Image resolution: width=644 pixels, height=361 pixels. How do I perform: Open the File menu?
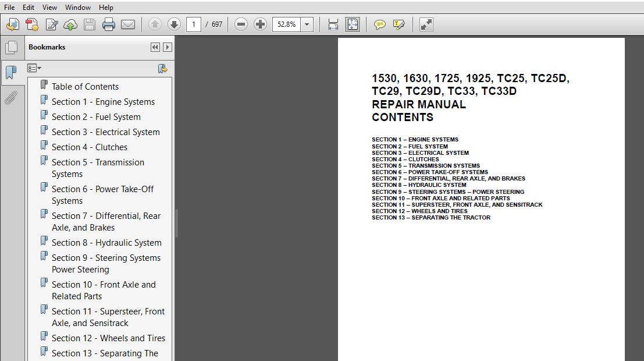point(9,8)
